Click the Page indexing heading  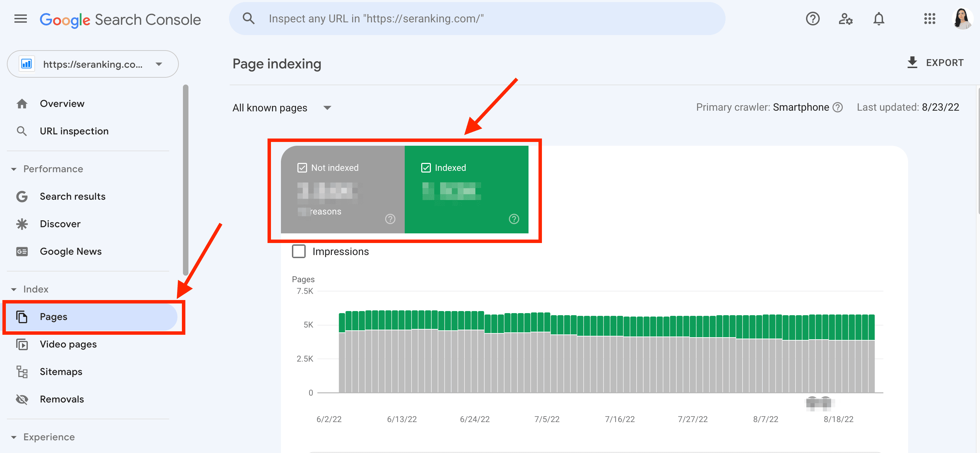(277, 64)
